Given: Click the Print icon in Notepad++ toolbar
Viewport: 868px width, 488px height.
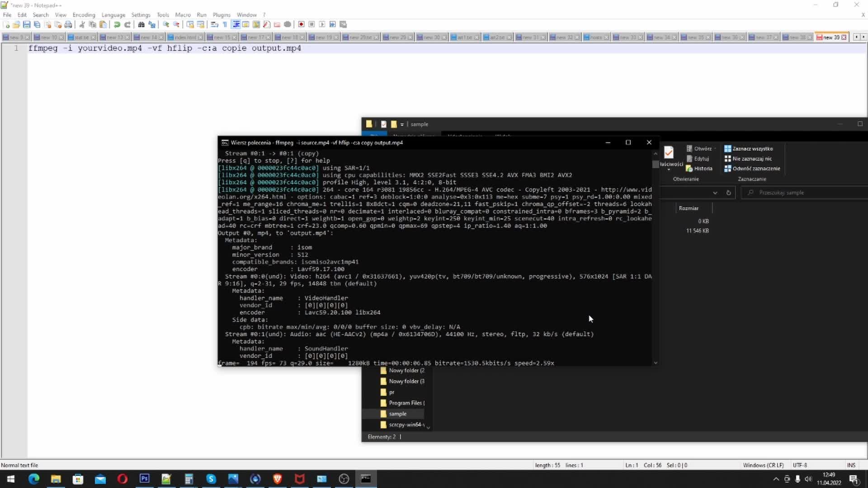Looking at the screenshot, I should [x=68, y=24].
